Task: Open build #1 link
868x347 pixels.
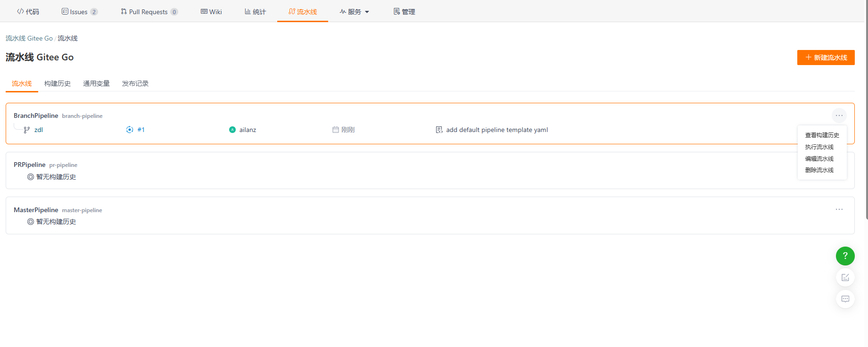Action: point(141,130)
